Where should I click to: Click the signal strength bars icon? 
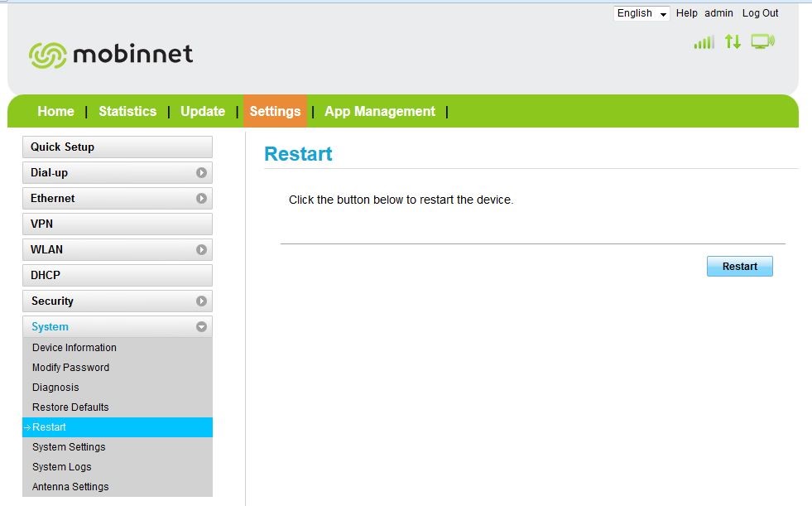(x=704, y=42)
